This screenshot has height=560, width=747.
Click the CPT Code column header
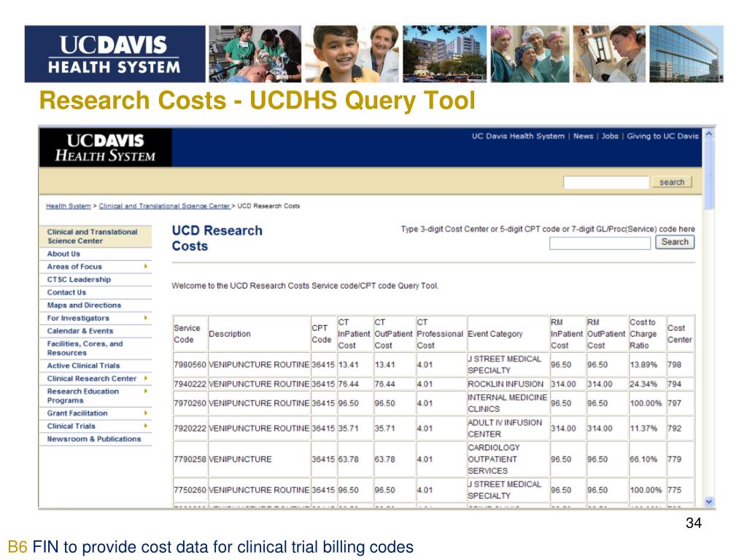tap(323, 334)
